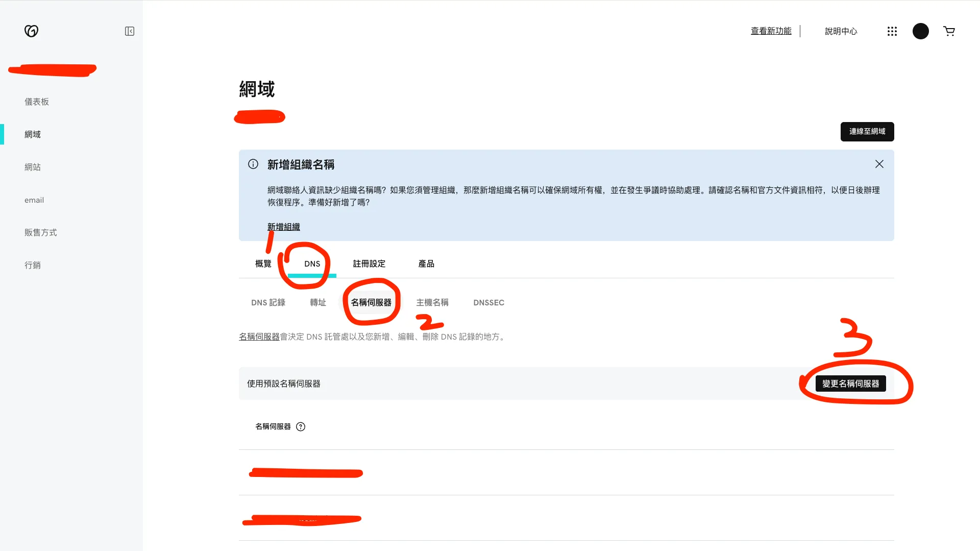
Task: Click the 連線至網域 button
Action: [867, 131]
